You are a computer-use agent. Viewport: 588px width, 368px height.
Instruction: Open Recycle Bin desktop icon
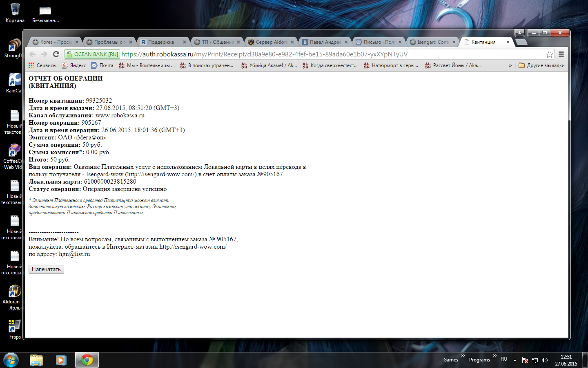[x=15, y=12]
